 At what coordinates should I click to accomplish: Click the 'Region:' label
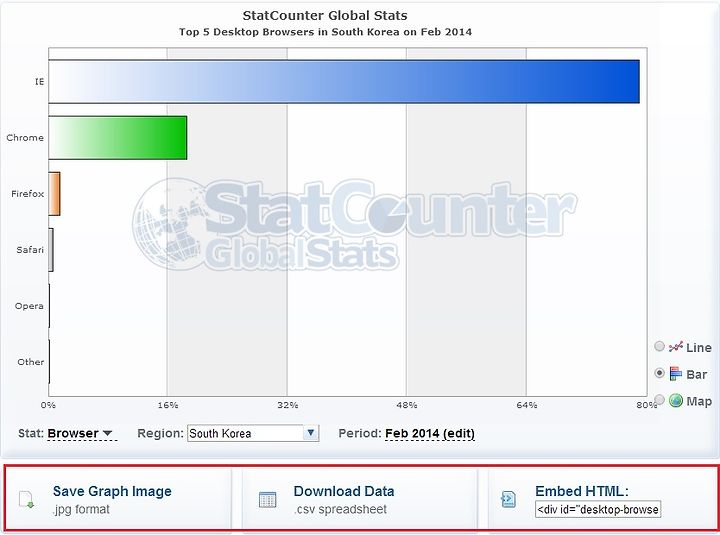[160, 434]
